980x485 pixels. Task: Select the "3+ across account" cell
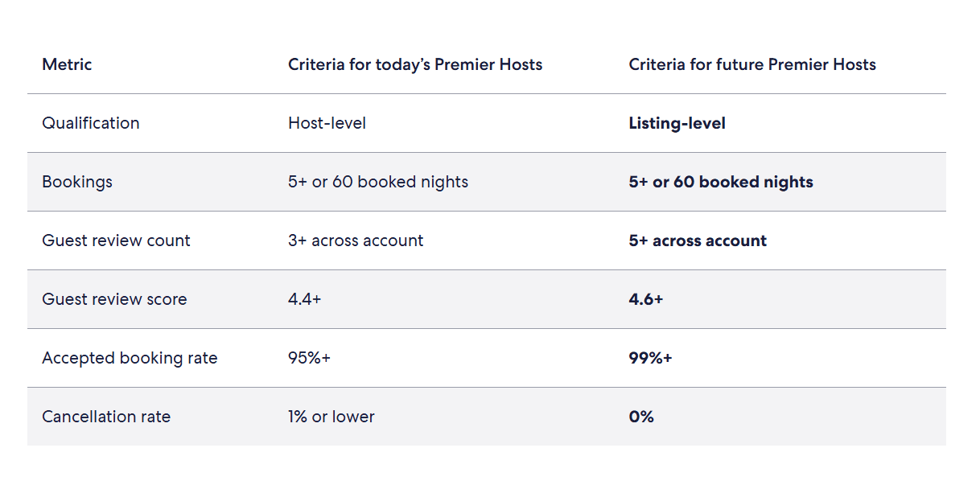click(356, 240)
